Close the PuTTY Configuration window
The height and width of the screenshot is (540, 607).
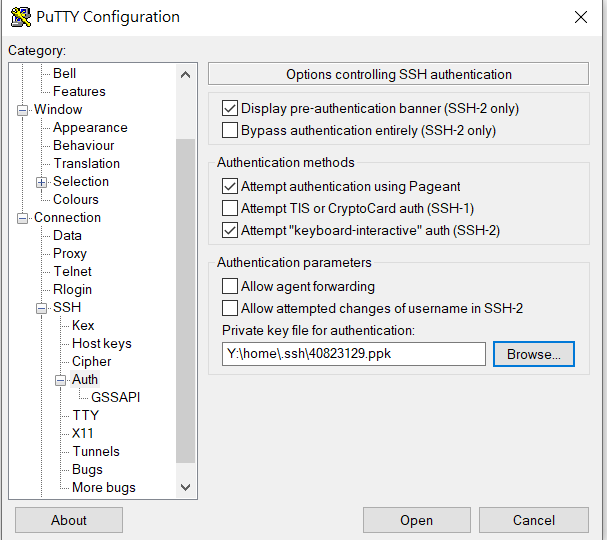[581, 17]
